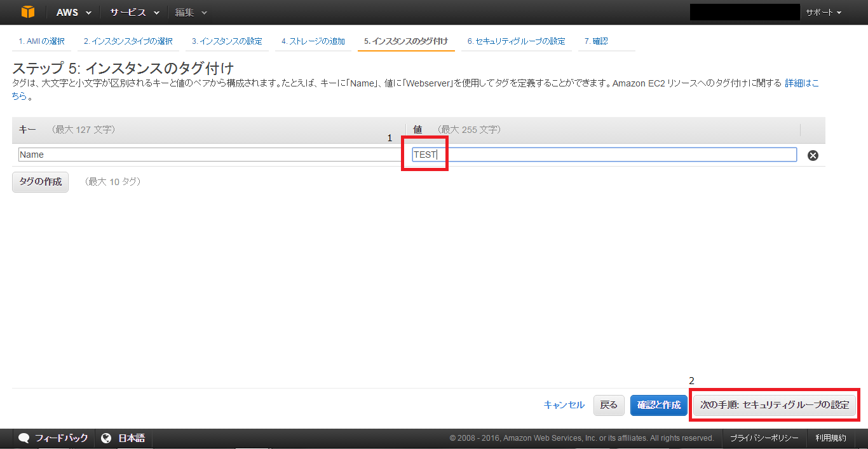Go to step 7. 確認
Screen dimensions: 868x449
coord(596,41)
